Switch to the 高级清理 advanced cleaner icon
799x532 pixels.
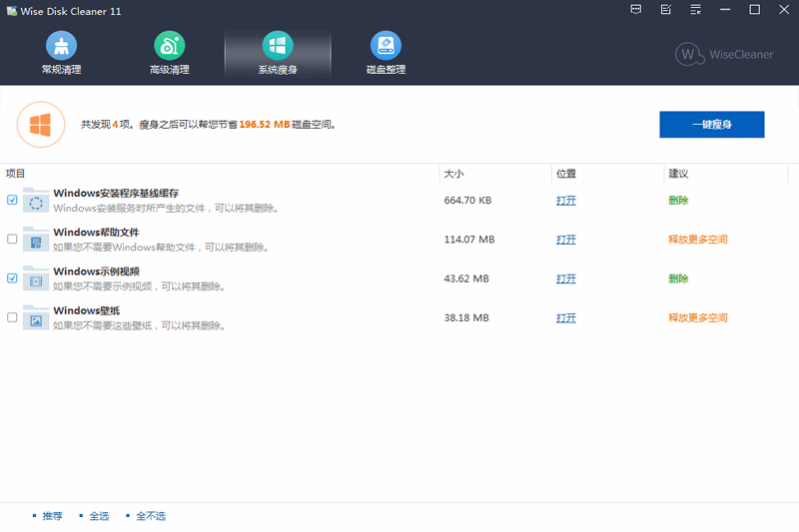point(169,46)
